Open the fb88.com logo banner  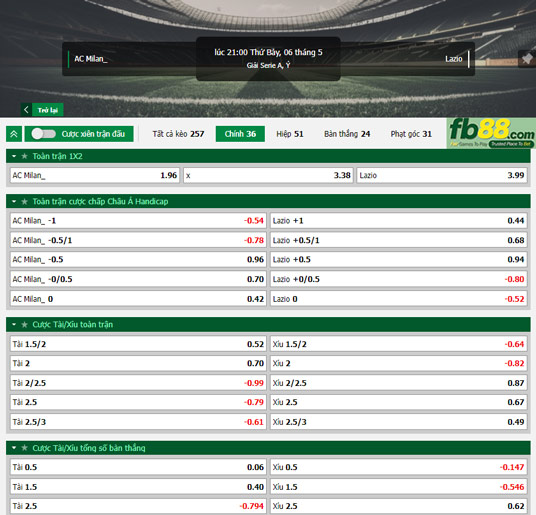(x=491, y=133)
